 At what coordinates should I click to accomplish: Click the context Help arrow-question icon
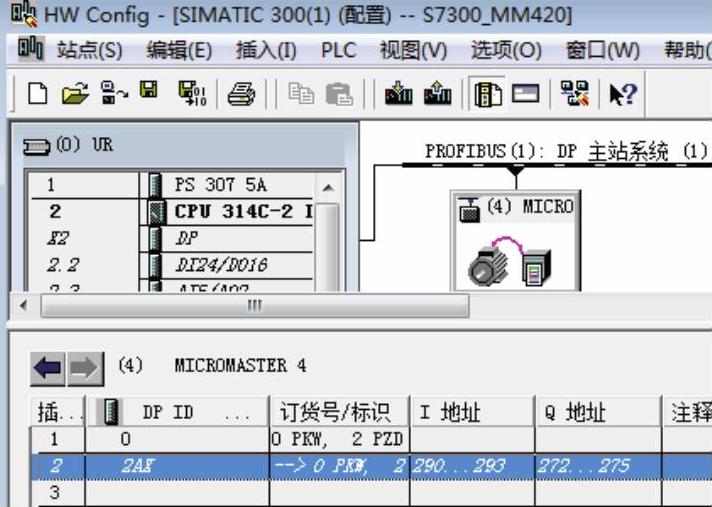tap(623, 94)
